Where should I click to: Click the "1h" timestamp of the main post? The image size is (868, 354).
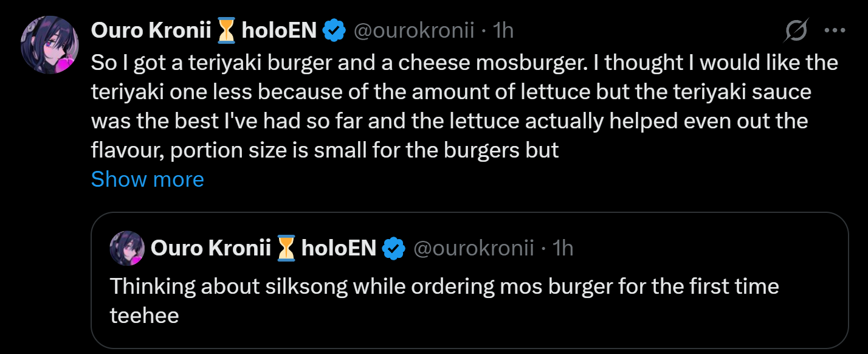[x=503, y=30]
